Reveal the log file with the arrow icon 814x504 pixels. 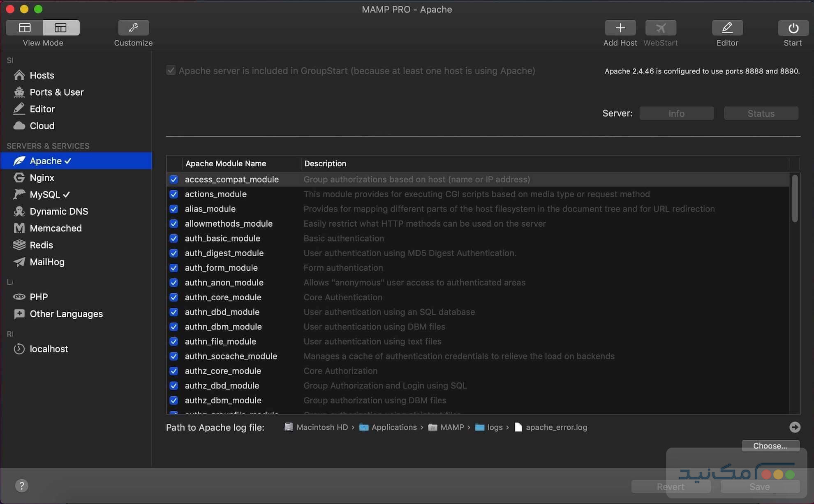[795, 427]
